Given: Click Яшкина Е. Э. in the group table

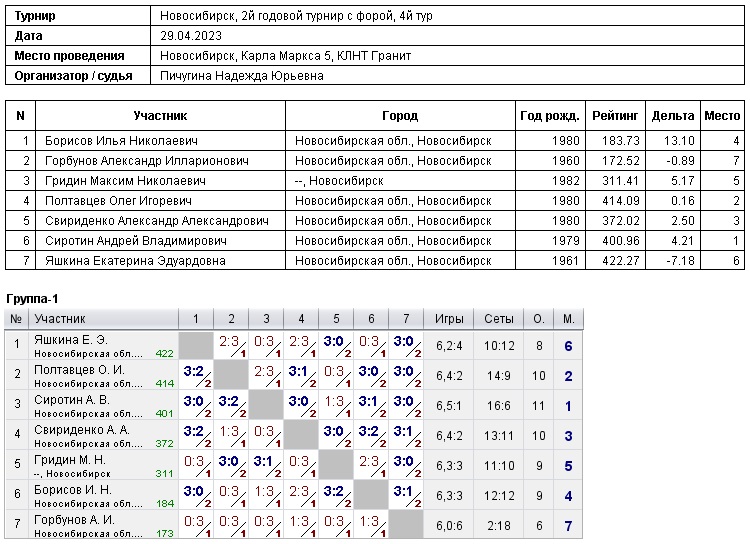Looking at the screenshot, I should (69, 340).
